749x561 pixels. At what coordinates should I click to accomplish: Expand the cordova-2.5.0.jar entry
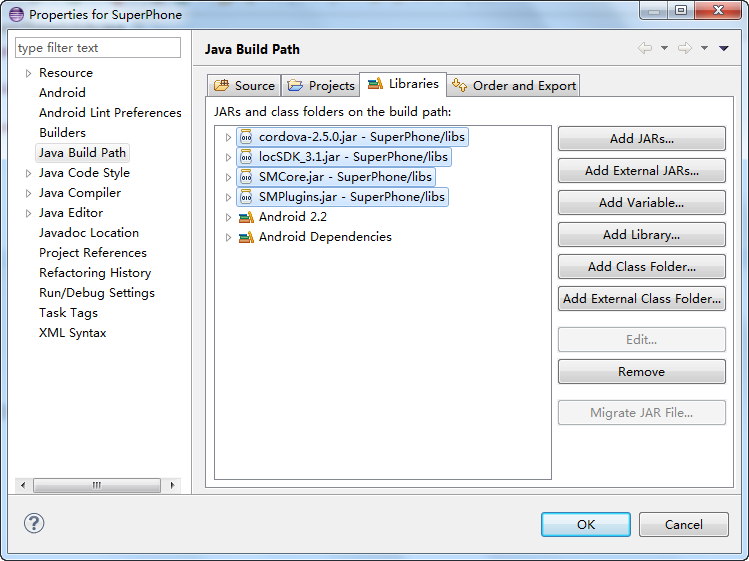pos(228,137)
